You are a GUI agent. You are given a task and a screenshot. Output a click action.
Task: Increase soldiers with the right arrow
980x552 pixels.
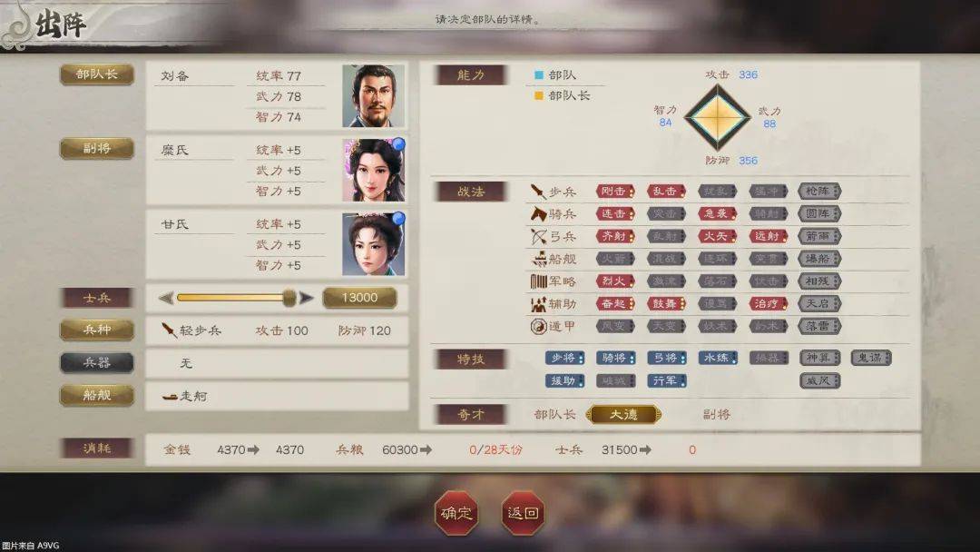point(307,298)
